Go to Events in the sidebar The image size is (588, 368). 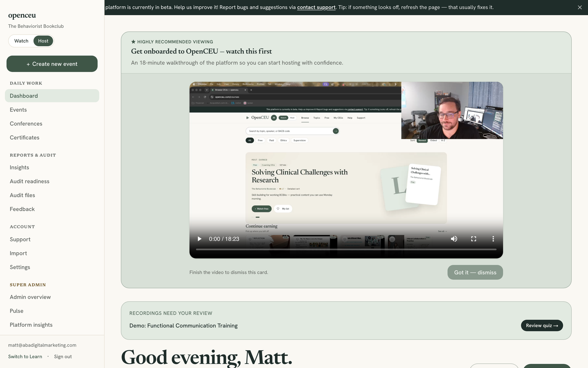52,110
